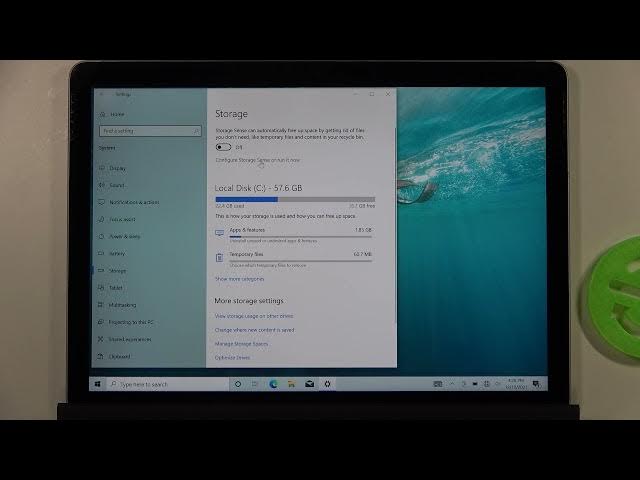
Task: Select Multitasking in the sidebar menu
Action: [122, 304]
